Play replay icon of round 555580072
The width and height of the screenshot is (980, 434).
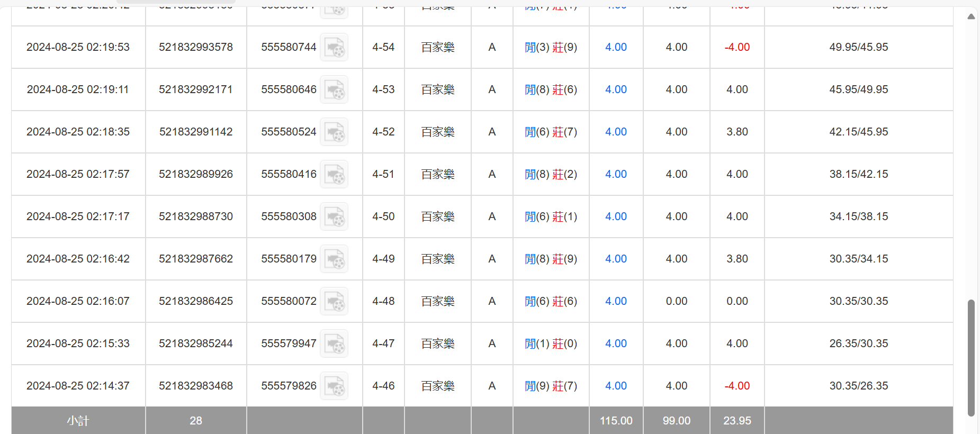[x=334, y=302]
